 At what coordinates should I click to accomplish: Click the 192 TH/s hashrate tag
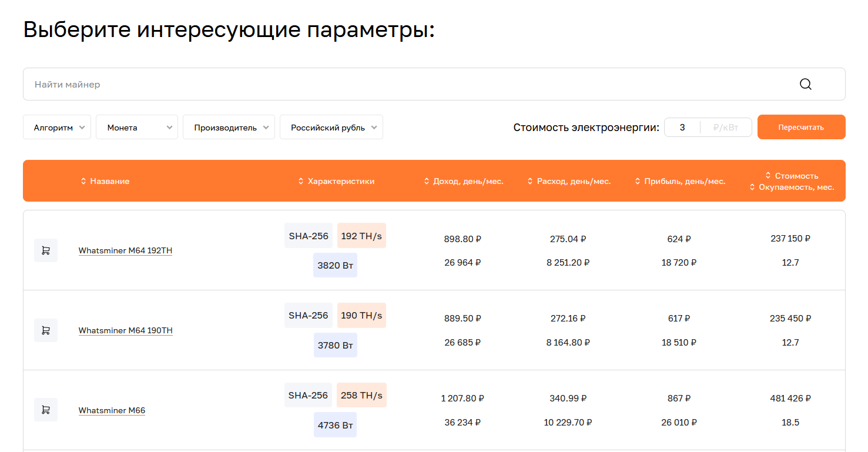click(361, 235)
